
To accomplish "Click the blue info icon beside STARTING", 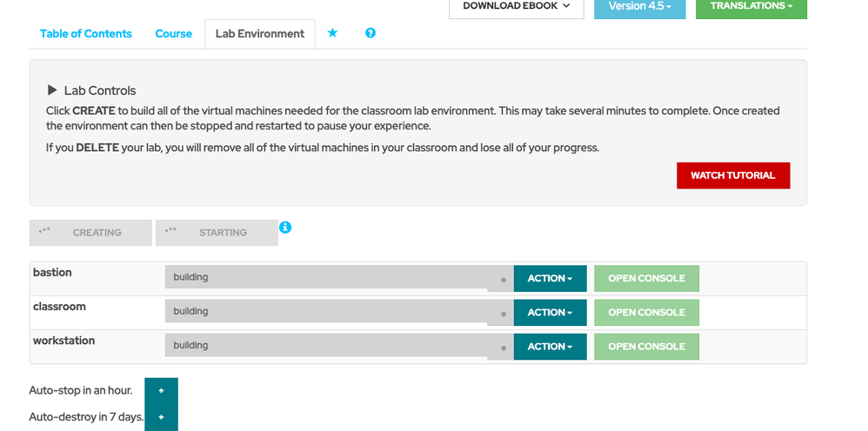I will (285, 228).
